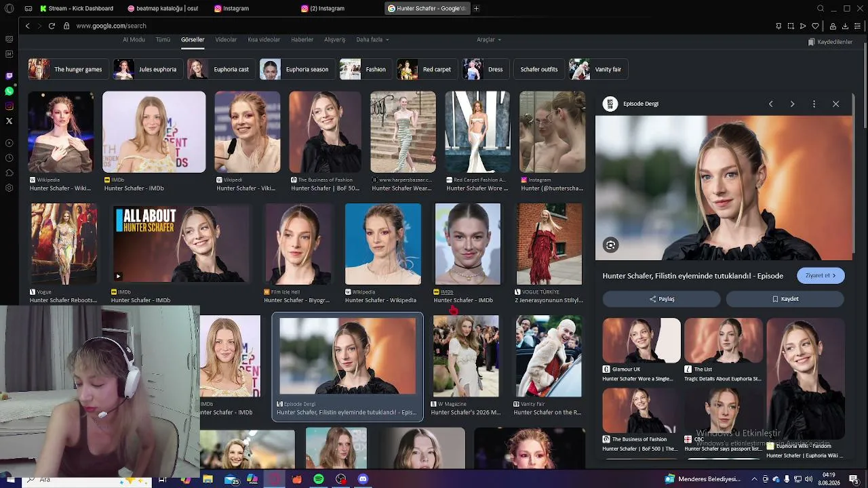Open The List related image
The image size is (868, 488).
(723, 341)
